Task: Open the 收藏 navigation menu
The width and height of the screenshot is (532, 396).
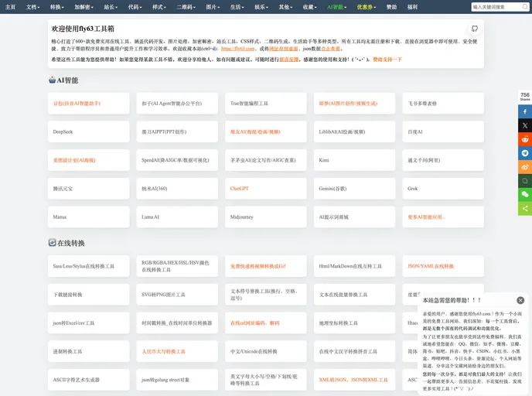Action: [310, 7]
